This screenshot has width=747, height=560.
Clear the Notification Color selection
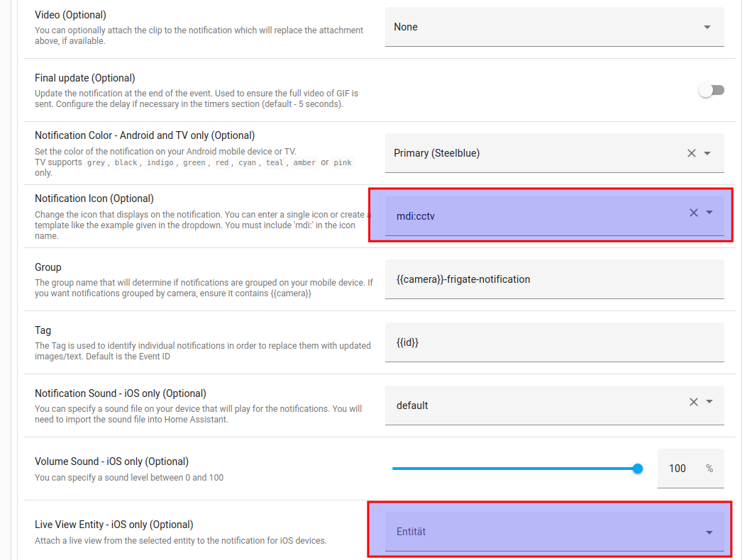point(692,153)
